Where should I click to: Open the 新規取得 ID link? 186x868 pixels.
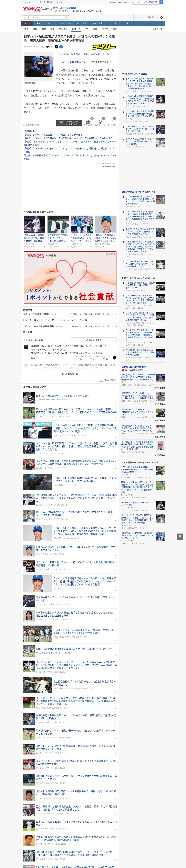click(x=72, y=8)
